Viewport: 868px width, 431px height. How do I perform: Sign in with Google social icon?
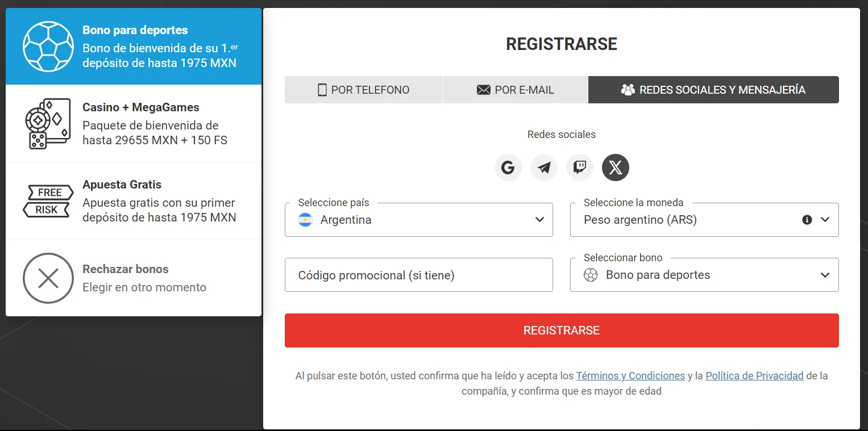(x=508, y=168)
